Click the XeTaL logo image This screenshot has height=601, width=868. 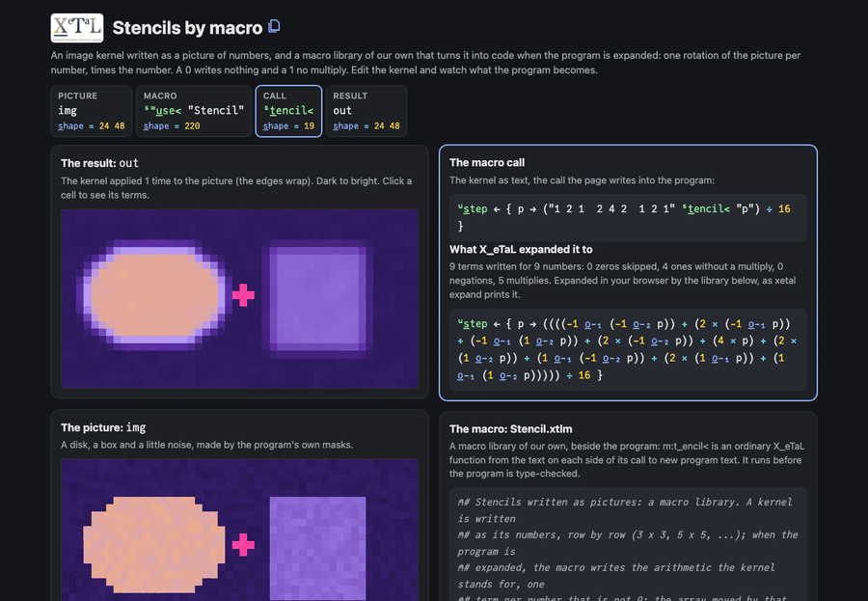coord(77,28)
